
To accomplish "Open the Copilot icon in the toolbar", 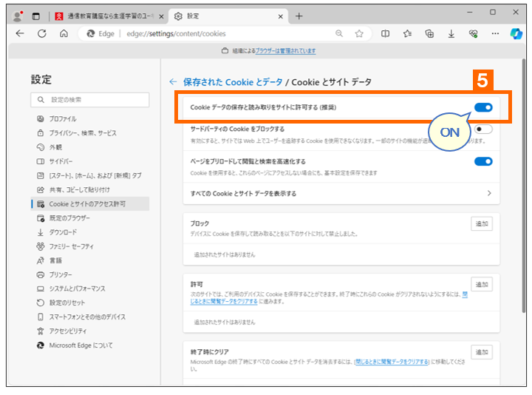I will 516,33.
